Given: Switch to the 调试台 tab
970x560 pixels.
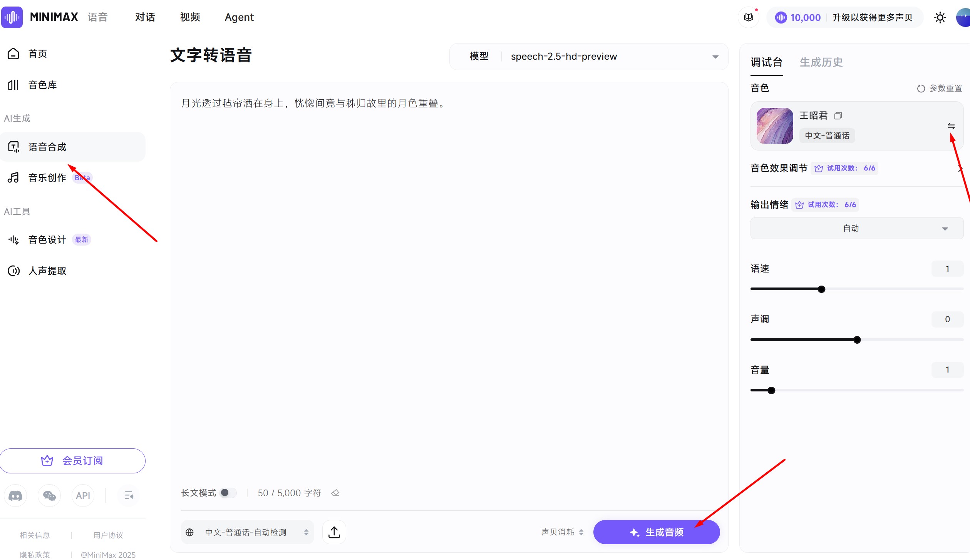Looking at the screenshot, I should (766, 62).
